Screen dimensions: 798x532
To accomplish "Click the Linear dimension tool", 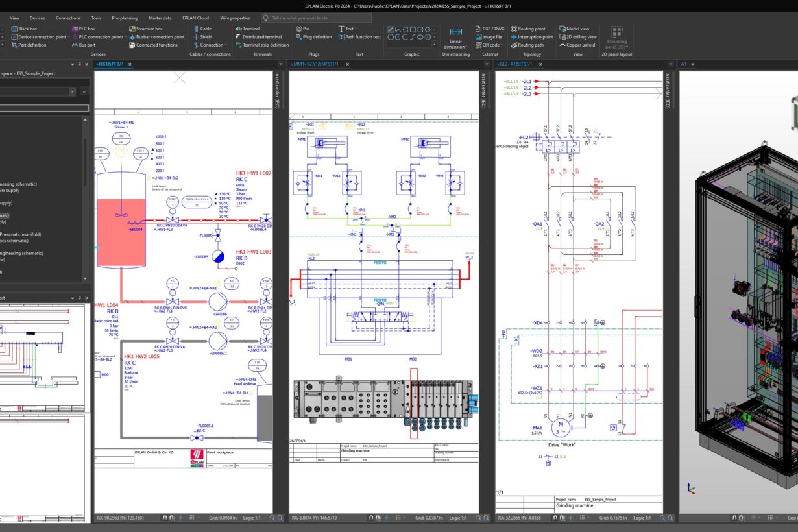I will tap(455, 38).
